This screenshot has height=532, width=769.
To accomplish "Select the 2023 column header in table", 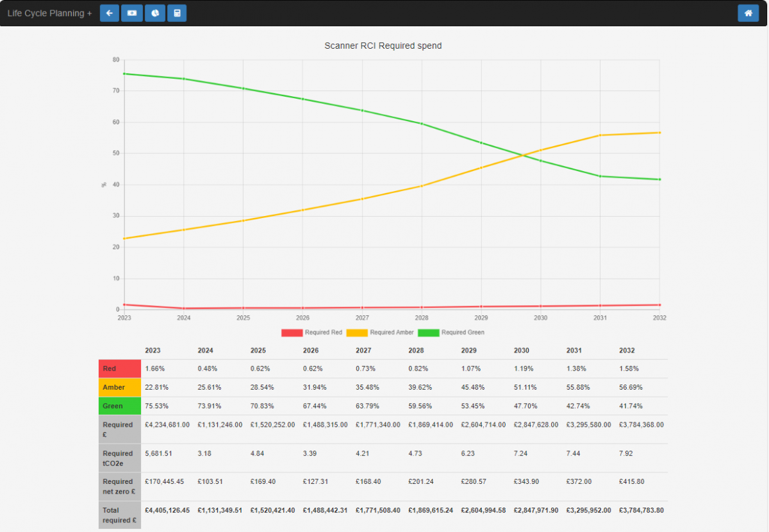I will pos(153,351).
